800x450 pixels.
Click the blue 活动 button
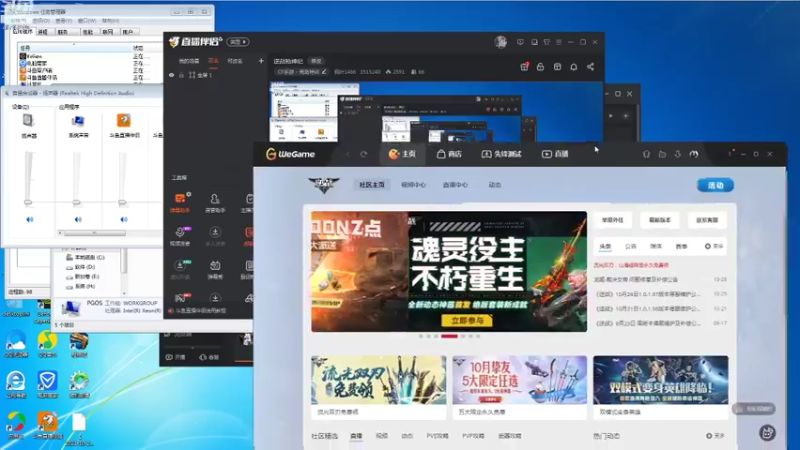point(715,185)
